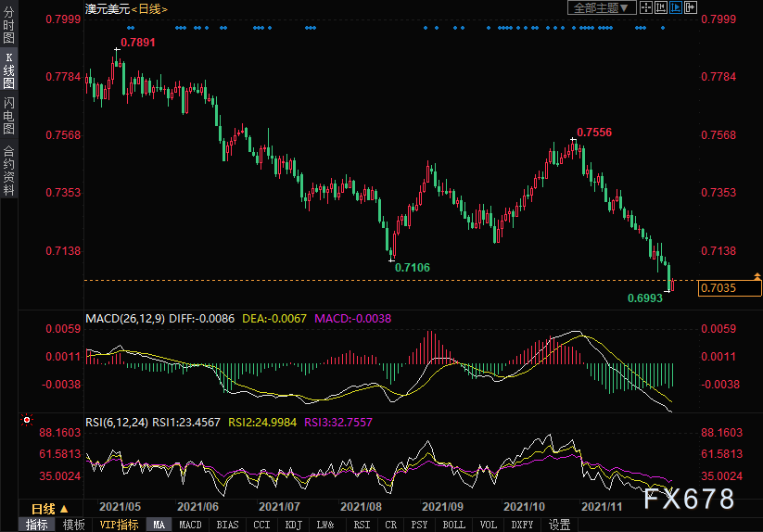
Task: Open the 合约资料 sidebar tab
Action: pos(8,170)
